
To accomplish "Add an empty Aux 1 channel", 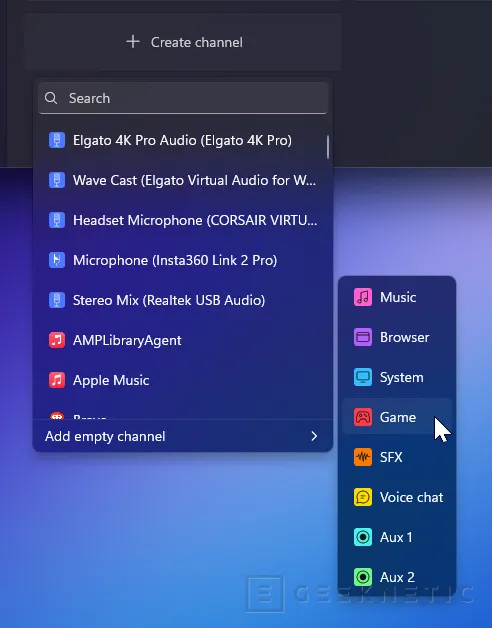I will point(397,537).
